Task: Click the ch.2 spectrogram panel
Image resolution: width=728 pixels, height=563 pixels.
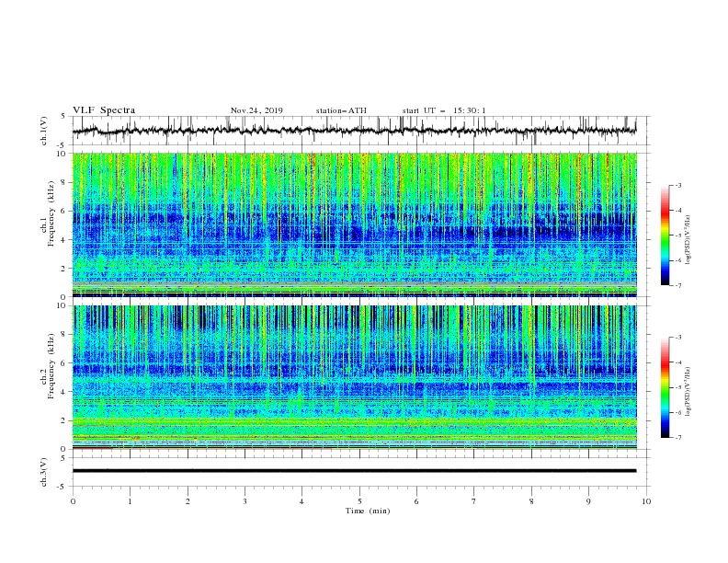Action: (355, 377)
